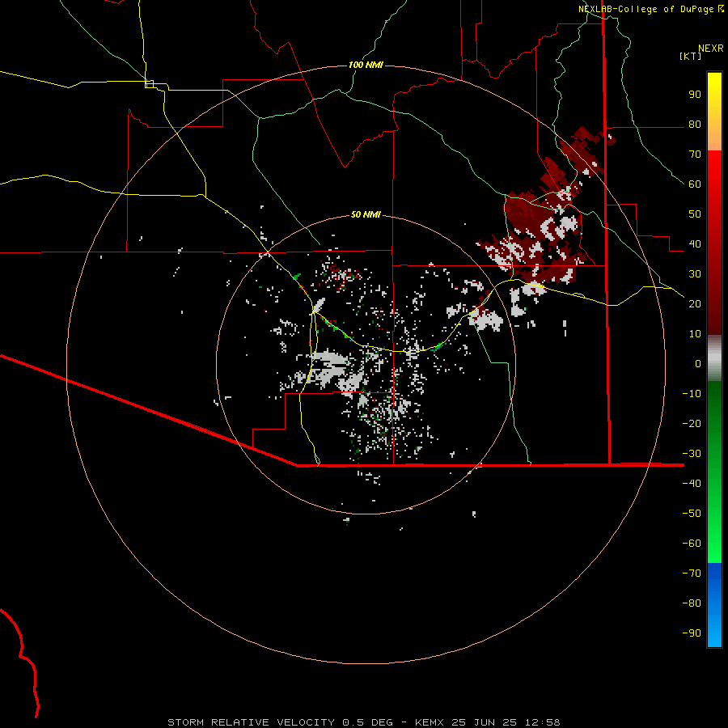Click the 12:58 timestamp in the footer
Image resolution: width=728 pixels, height=728 pixels.
(x=542, y=722)
